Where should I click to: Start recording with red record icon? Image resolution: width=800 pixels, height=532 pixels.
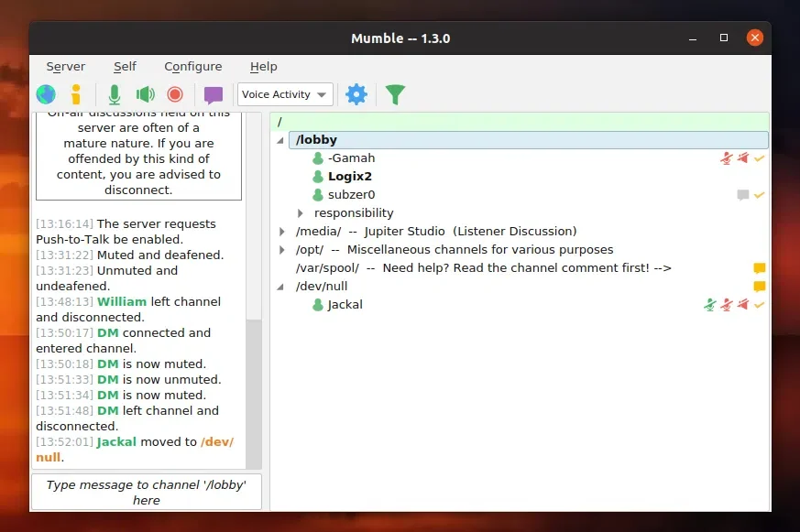coord(175,94)
